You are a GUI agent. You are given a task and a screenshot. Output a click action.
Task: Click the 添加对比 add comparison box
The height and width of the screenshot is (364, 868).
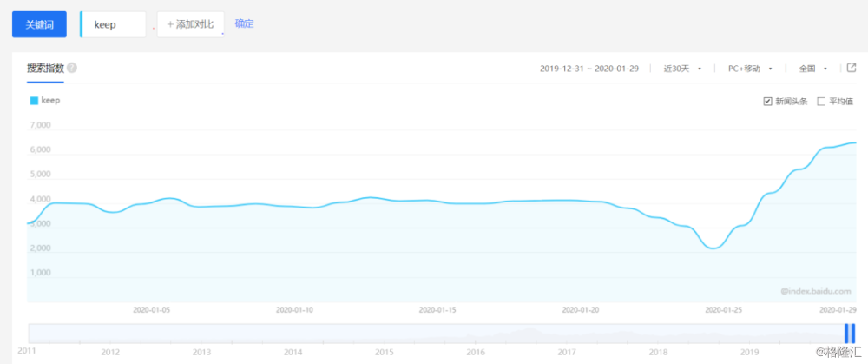tap(190, 24)
